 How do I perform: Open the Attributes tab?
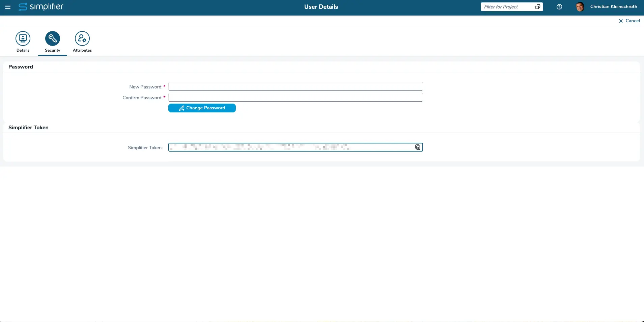[82, 42]
